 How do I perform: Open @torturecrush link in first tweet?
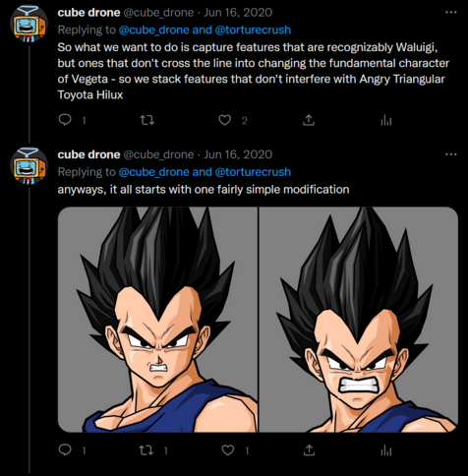253,30
